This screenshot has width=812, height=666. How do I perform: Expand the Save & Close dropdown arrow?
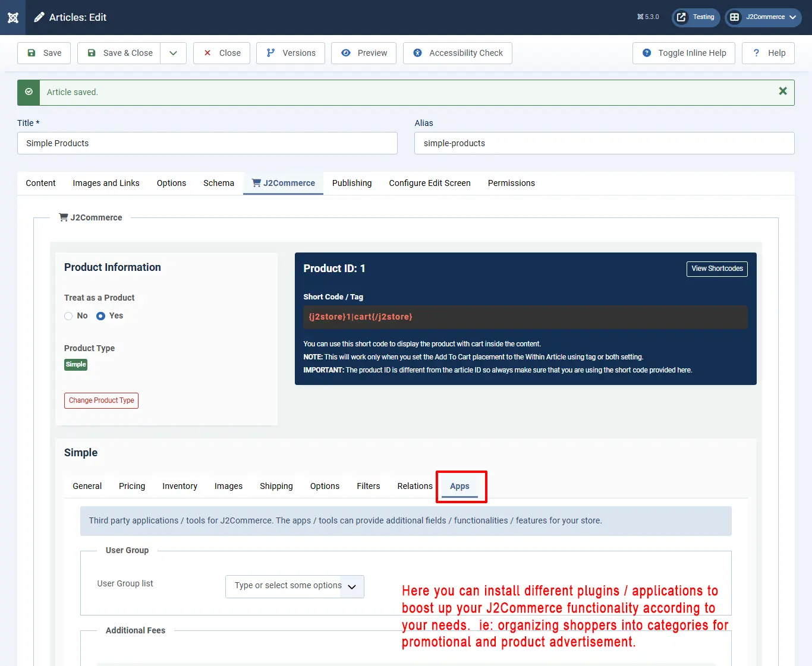click(173, 53)
